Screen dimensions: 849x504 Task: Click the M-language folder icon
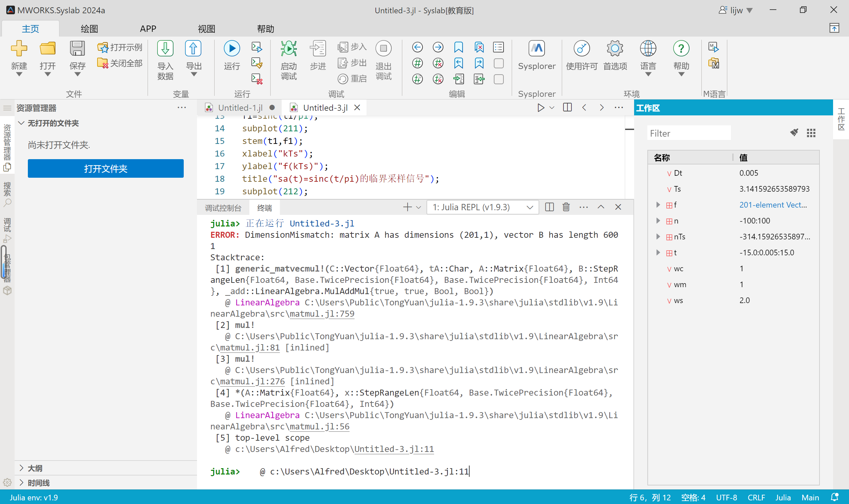click(713, 63)
